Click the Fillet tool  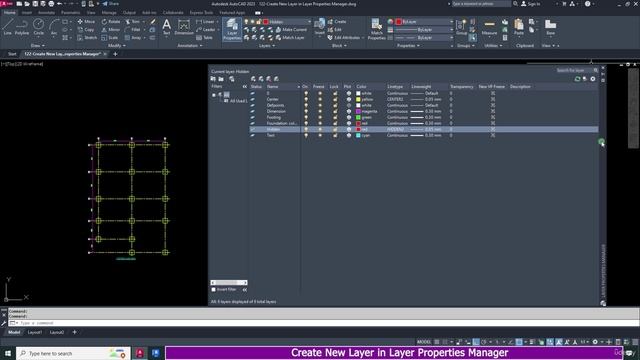tap(132, 29)
